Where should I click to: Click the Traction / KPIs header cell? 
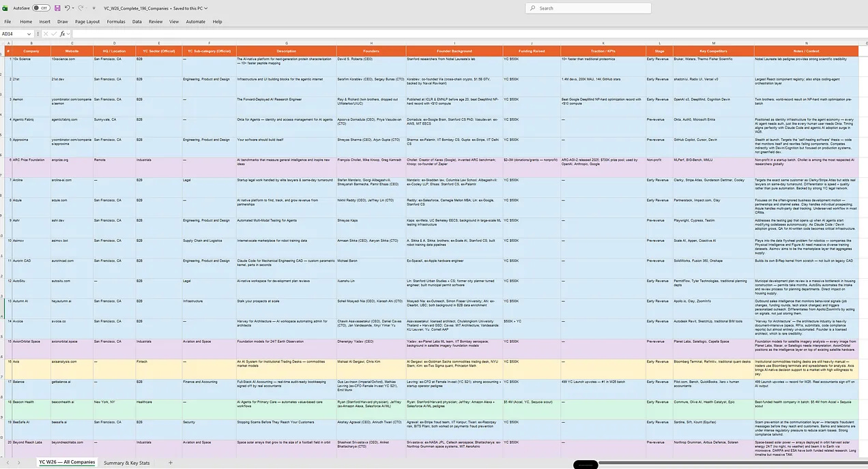tap(603, 51)
